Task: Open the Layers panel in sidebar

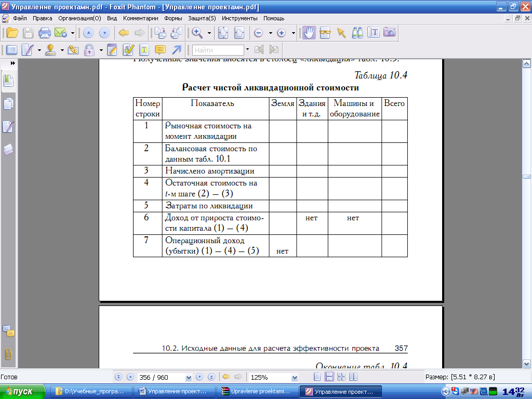Action: (x=8, y=150)
